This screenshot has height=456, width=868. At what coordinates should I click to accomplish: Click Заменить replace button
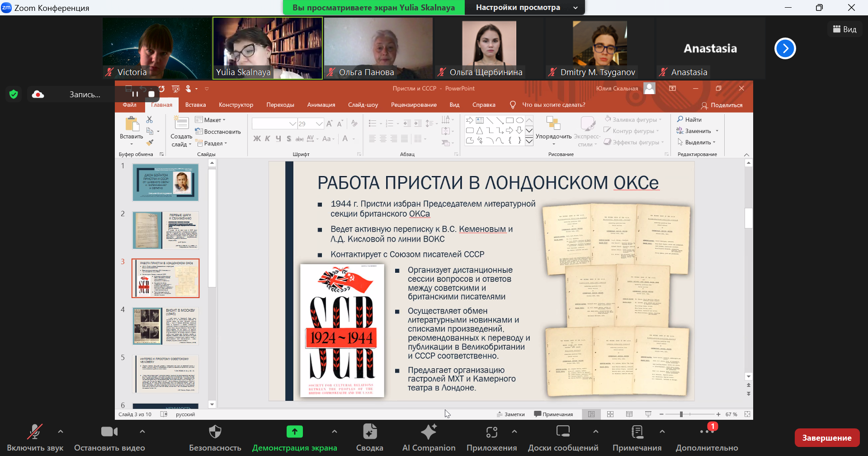pos(698,131)
